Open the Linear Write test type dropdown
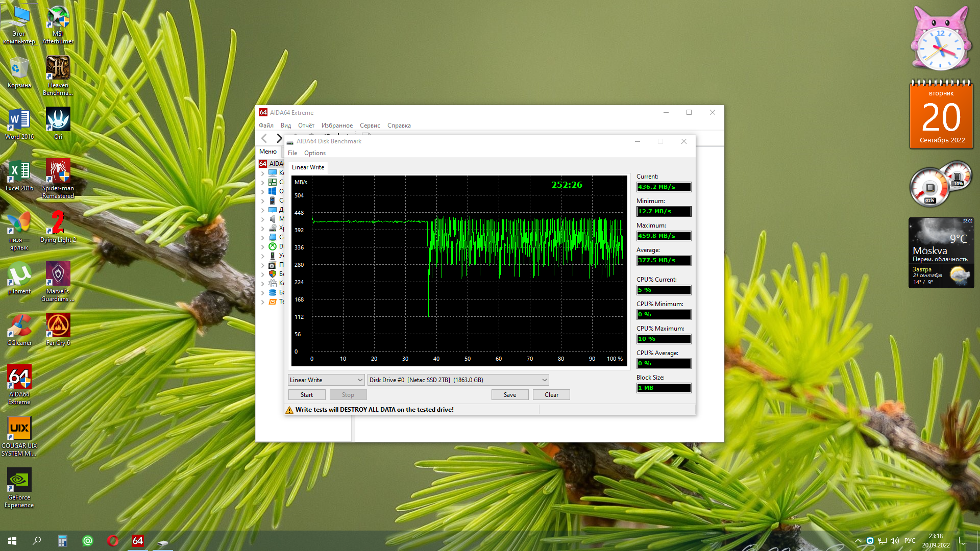Screen dimensions: 980x551 [326, 380]
